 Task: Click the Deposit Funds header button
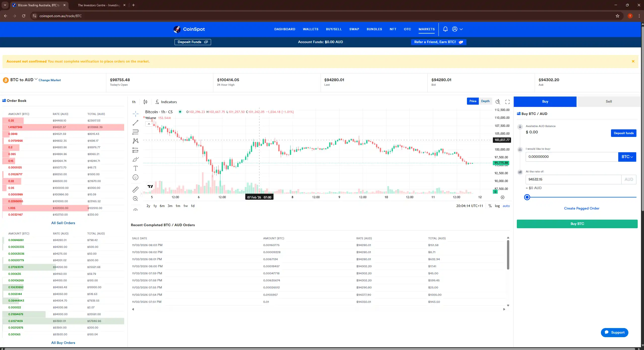point(193,42)
